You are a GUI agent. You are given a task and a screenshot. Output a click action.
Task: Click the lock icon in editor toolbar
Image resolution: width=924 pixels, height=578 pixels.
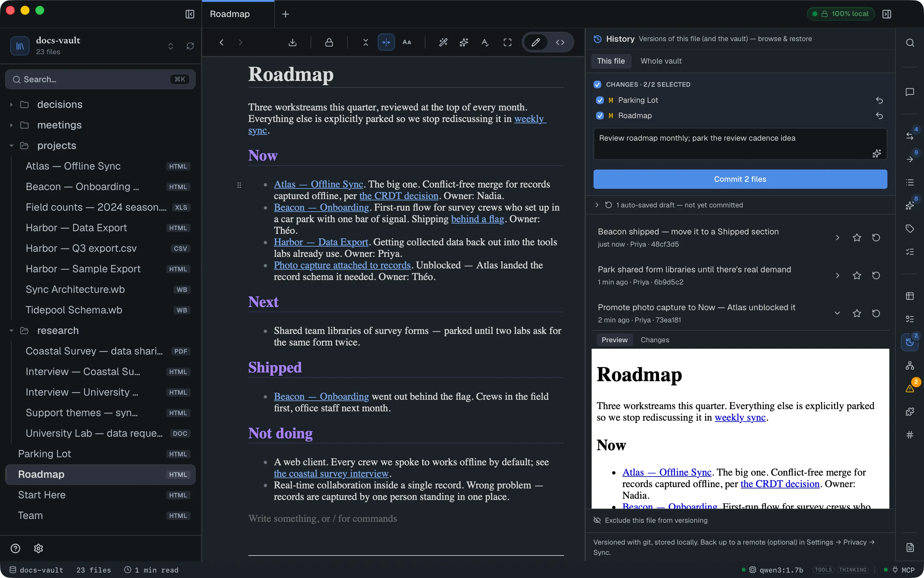[329, 42]
